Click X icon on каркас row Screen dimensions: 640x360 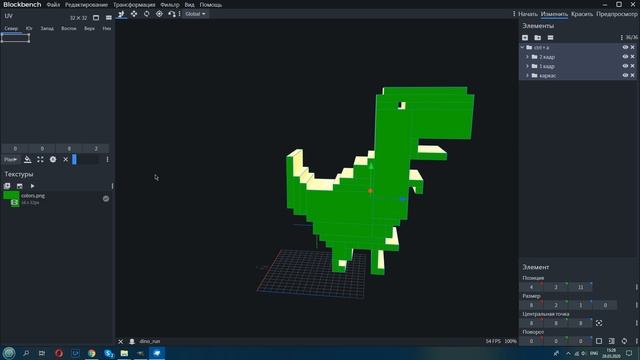633,76
